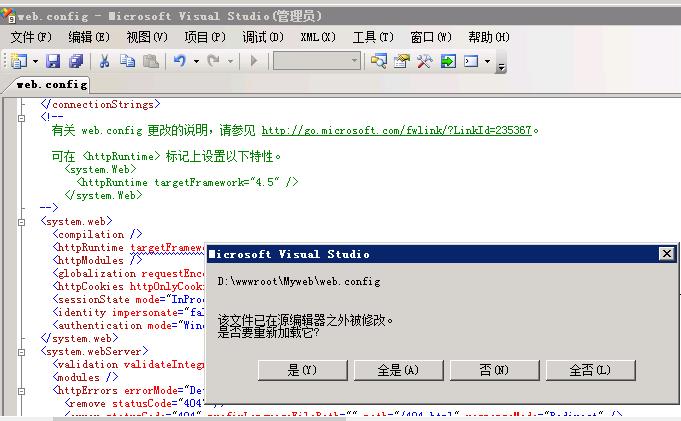Open the 文件(F) menu
Viewport: 681px width, 421px height.
click(x=31, y=37)
